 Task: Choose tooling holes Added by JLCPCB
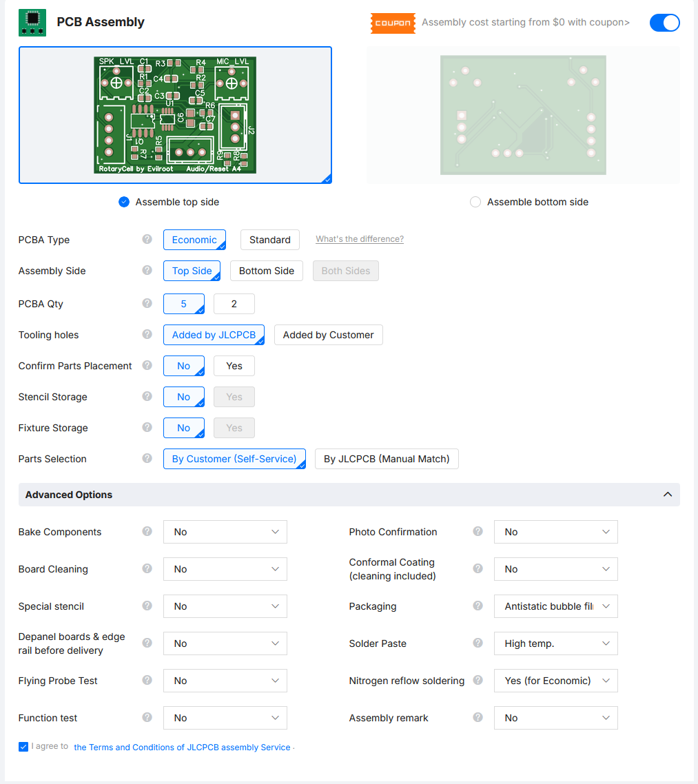tap(214, 335)
